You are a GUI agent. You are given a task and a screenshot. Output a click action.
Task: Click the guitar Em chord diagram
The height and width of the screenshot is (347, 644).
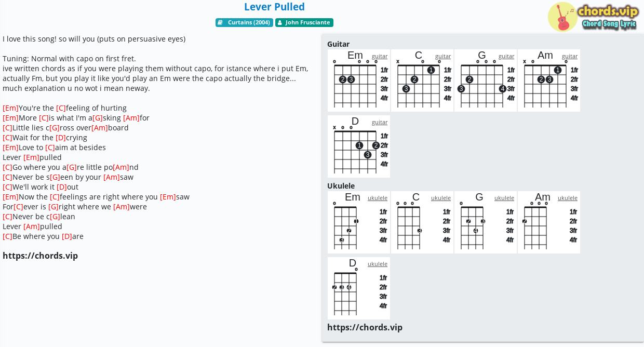pos(359,81)
